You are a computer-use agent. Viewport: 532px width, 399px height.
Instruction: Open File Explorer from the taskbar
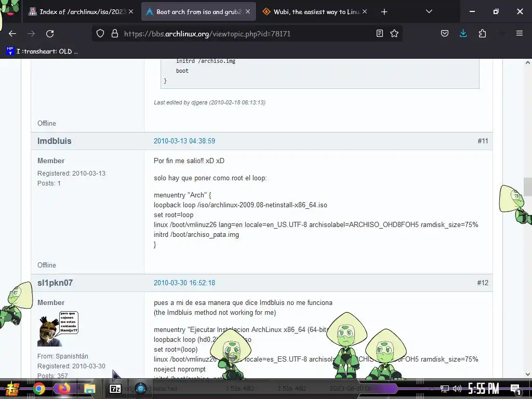(x=89, y=389)
